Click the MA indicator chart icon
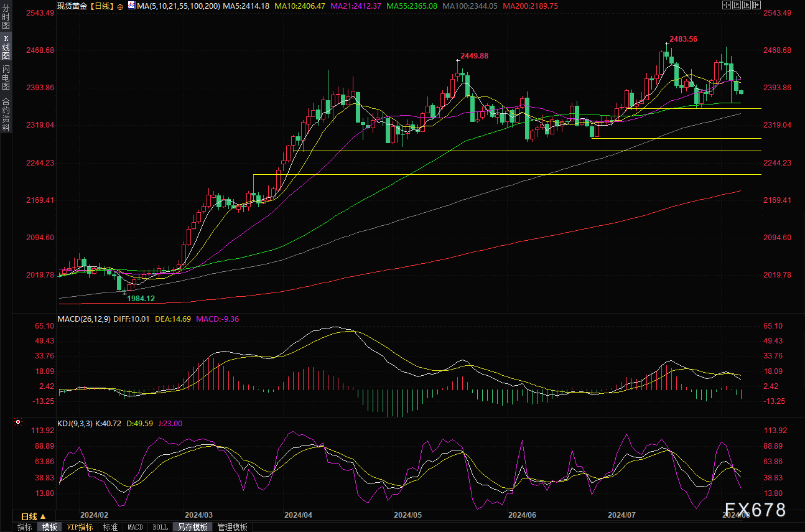Screen dimensions: 805x532 [x=131, y=5]
